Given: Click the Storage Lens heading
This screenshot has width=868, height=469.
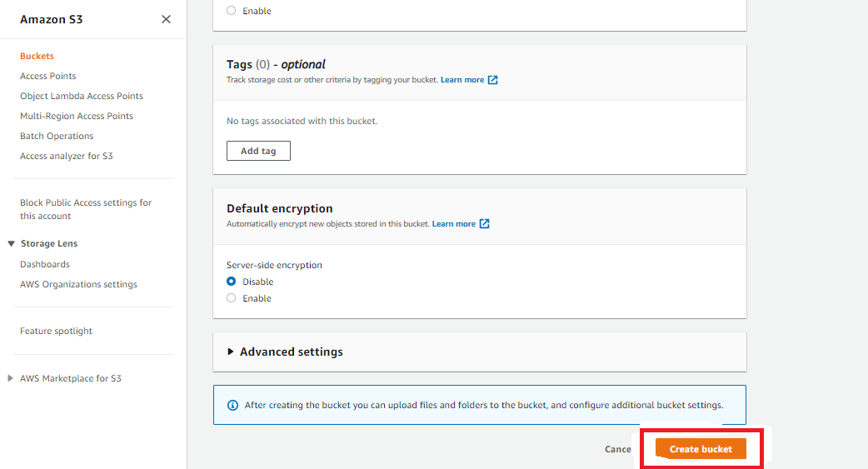Looking at the screenshot, I should [49, 243].
